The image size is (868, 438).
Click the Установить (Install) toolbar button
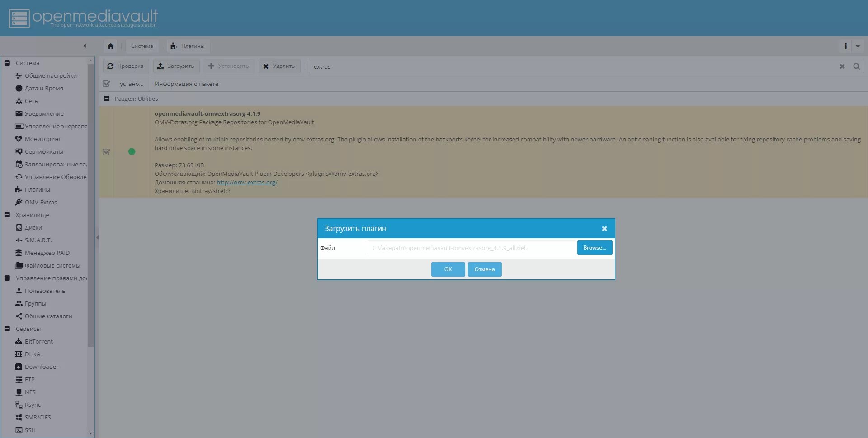[x=229, y=66]
